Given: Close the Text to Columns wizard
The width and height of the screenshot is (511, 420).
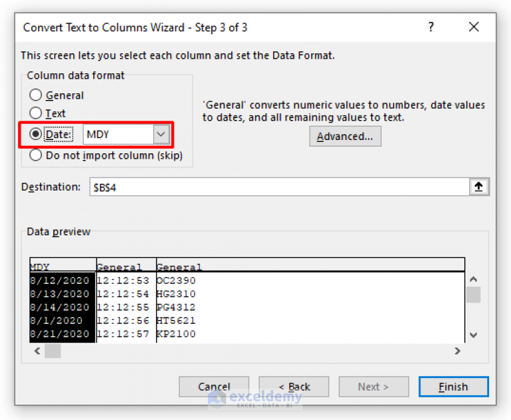Looking at the screenshot, I should [474, 27].
